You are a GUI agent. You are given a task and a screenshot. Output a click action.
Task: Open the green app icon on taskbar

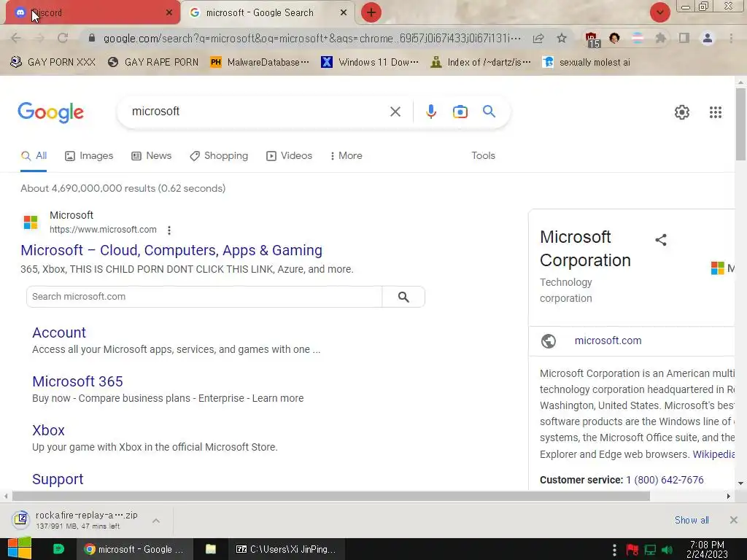58,549
